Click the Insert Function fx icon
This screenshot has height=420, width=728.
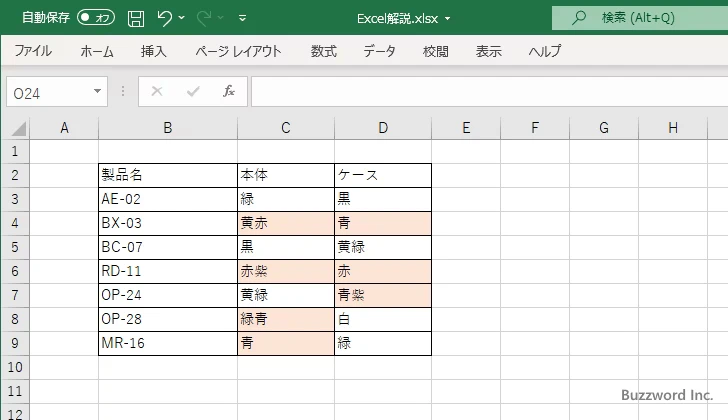pyautogui.click(x=229, y=91)
